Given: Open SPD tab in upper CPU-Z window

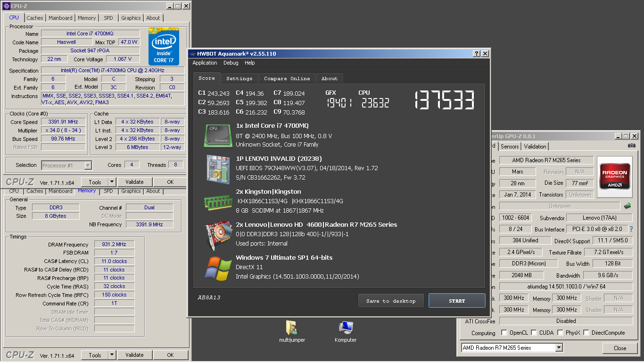Looking at the screenshot, I should [108, 18].
